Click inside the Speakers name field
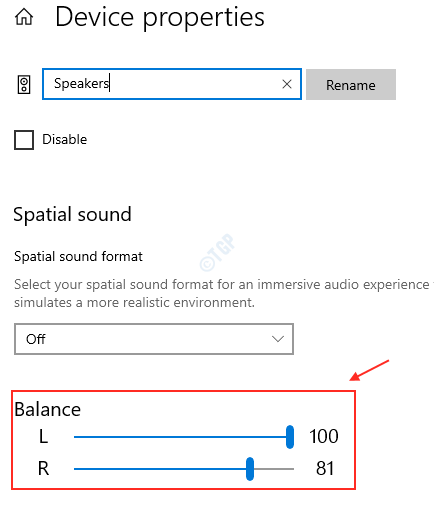 tap(172, 84)
